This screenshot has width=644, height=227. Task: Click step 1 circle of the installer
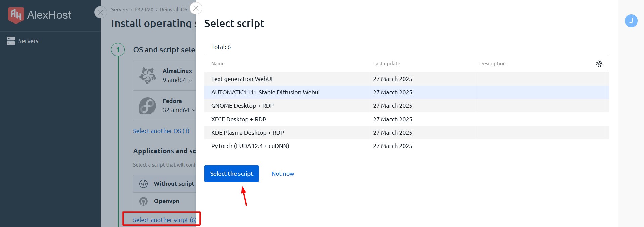coord(118,50)
